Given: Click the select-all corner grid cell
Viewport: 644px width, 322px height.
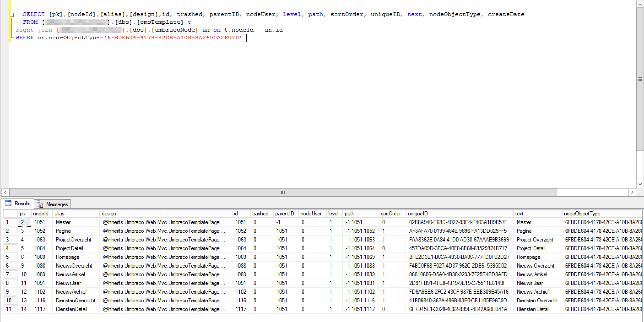Looking at the screenshot, I should pyautogui.click(x=11, y=214).
